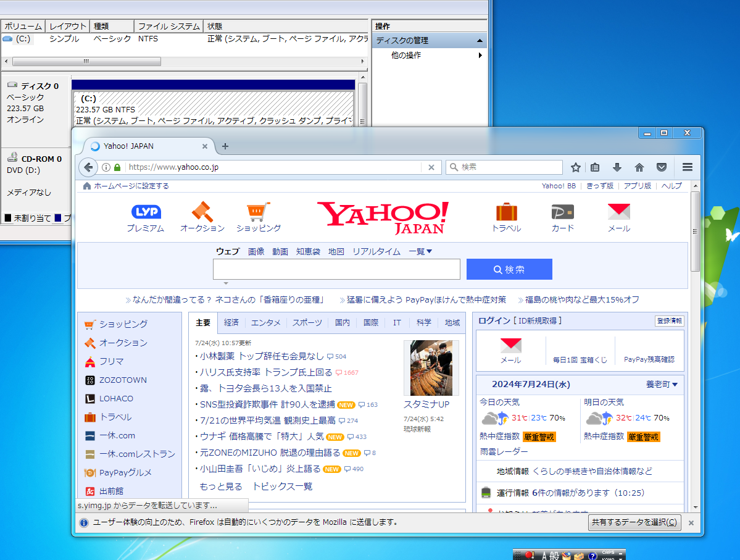Open the Firefox hamburger menu

[687, 167]
